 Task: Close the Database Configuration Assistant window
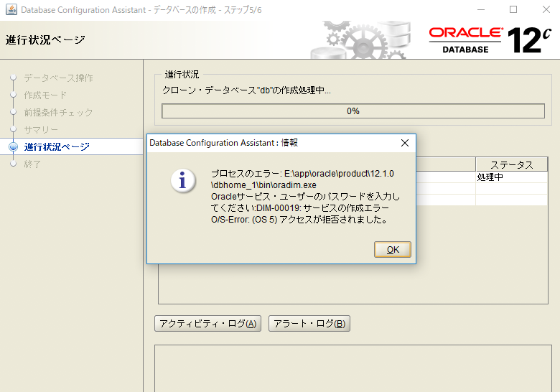[x=546, y=9]
